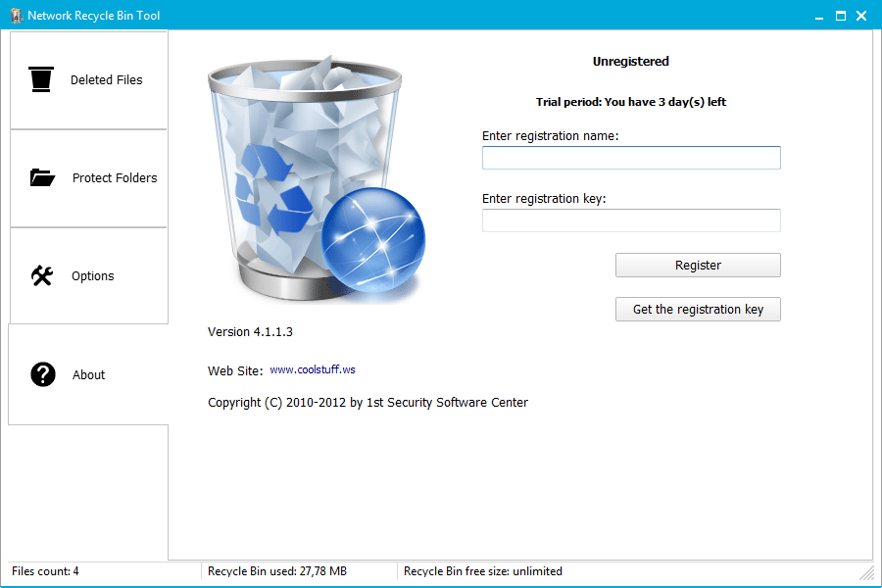Open the Options tab label
This screenshot has width=882, height=588.
(93, 275)
